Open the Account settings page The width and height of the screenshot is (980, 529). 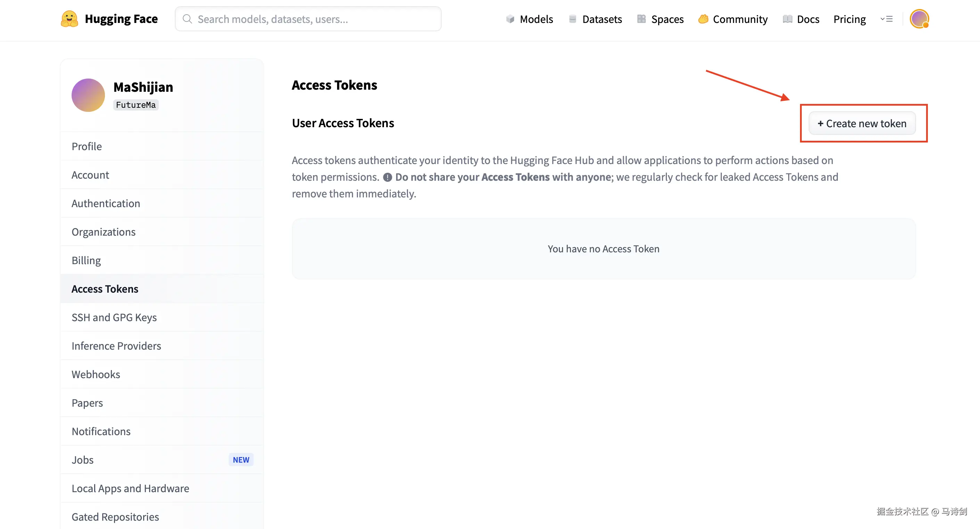coord(90,175)
